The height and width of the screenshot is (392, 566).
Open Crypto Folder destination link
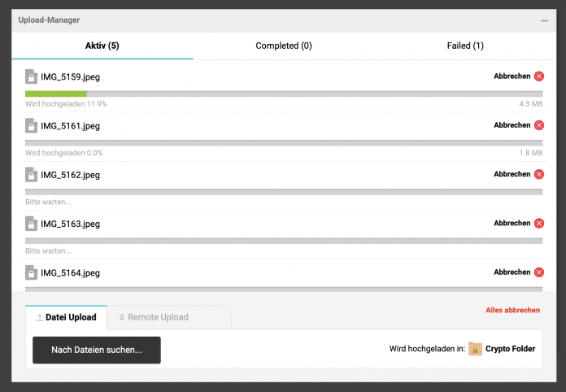pos(511,349)
